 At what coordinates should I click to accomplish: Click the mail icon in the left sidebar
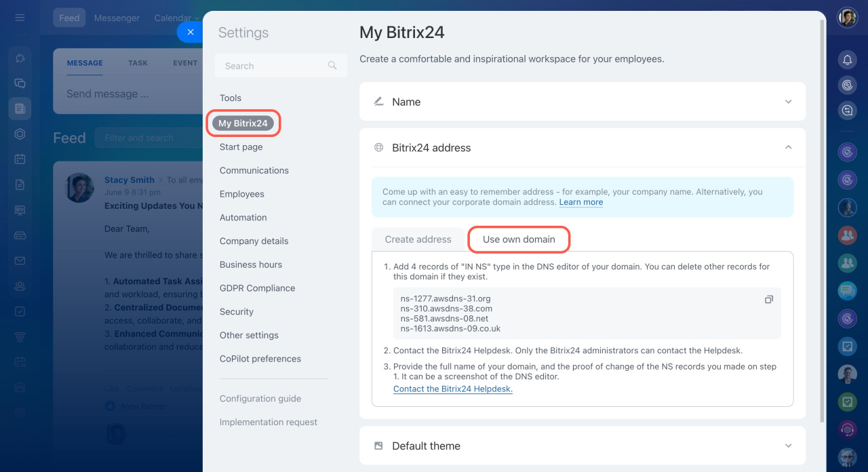coord(20,261)
